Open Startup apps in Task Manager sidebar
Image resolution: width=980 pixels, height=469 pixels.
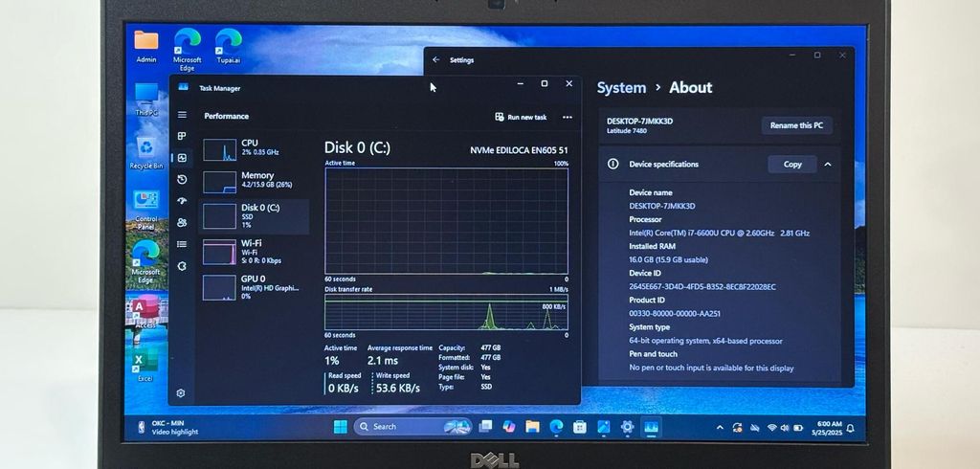[182, 201]
